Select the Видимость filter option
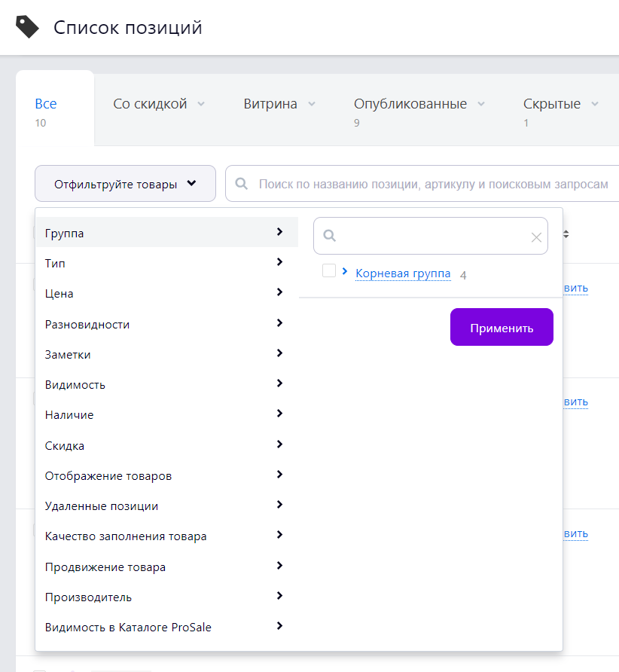The height and width of the screenshot is (672, 619). (x=167, y=384)
